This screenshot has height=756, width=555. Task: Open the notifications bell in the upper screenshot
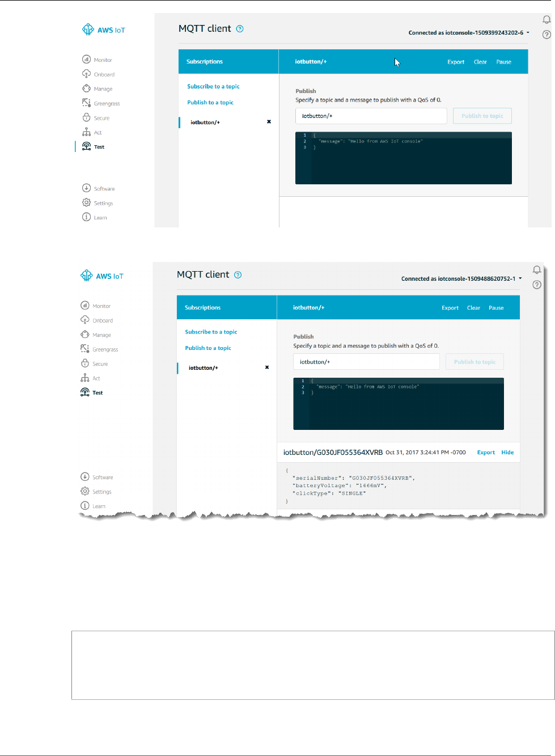pos(546,20)
